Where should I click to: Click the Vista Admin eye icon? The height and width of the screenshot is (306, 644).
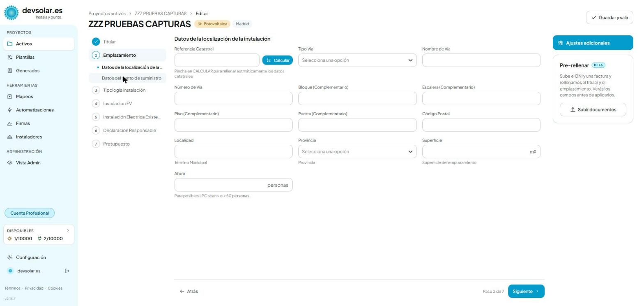point(10,163)
